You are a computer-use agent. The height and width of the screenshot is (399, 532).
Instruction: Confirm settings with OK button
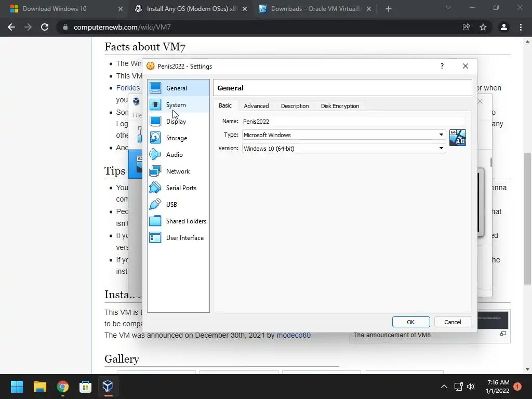click(x=411, y=322)
